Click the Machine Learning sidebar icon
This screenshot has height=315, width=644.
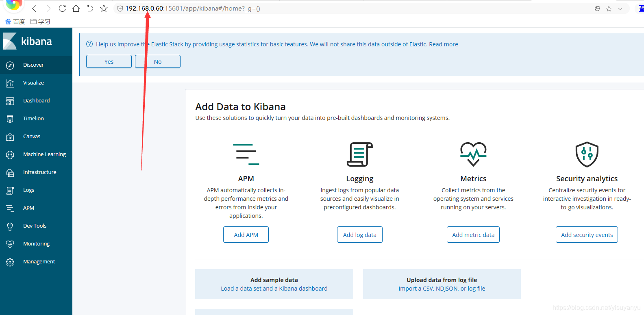(10, 155)
